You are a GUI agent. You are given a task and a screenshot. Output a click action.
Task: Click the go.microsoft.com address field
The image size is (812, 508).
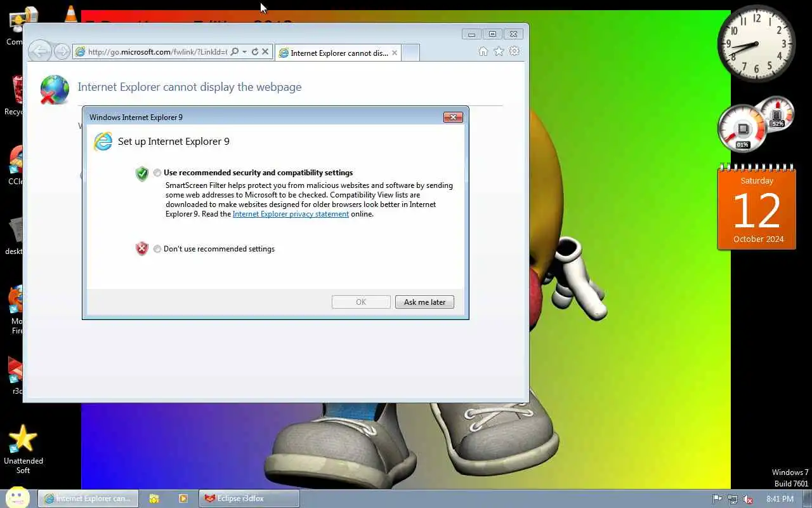tap(157, 52)
